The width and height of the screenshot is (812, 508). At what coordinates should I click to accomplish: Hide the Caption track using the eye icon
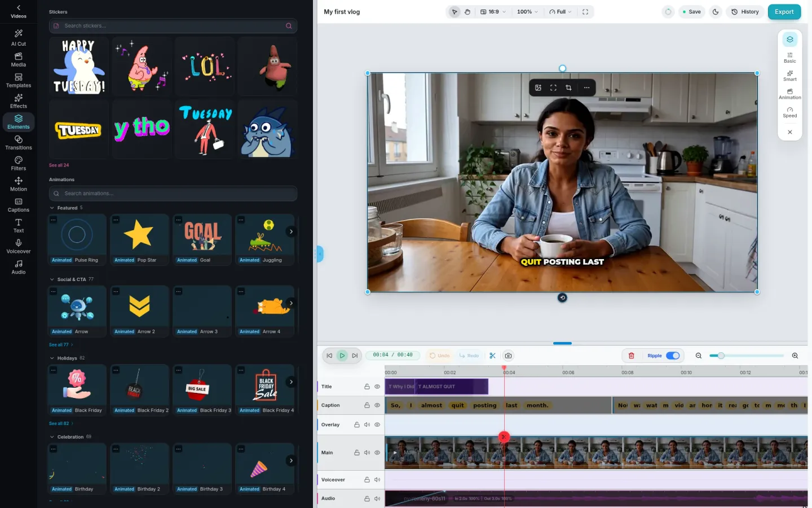point(377,405)
